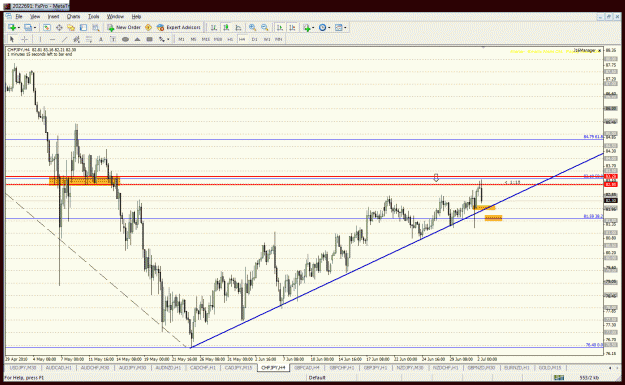Screen dimensions: 625x385
Task: Toggle the Data Window crosshair icon
Action: tap(59, 28)
